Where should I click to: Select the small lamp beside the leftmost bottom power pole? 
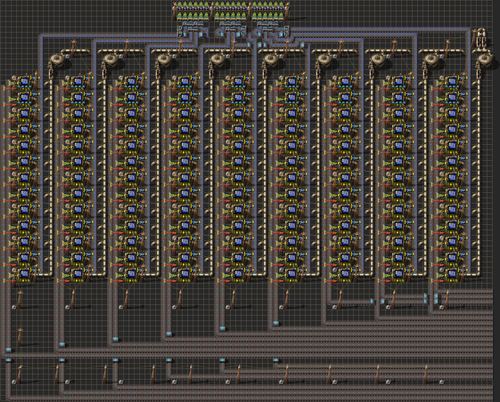(x=14, y=382)
